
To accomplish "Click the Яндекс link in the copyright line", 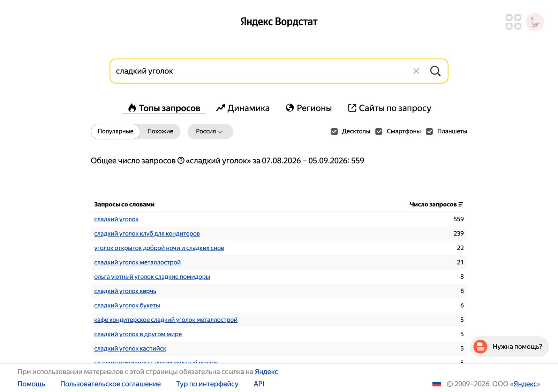I will tap(525, 384).
